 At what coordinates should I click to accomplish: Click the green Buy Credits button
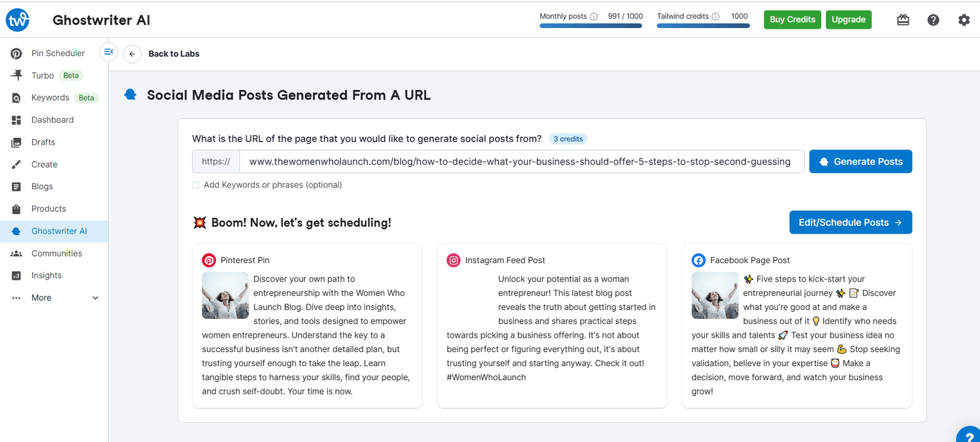click(792, 20)
